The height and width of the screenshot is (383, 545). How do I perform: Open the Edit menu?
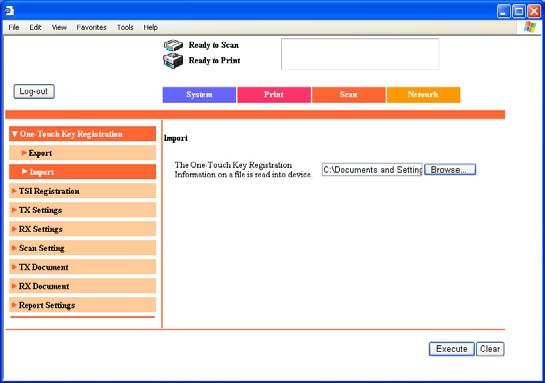click(35, 27)
